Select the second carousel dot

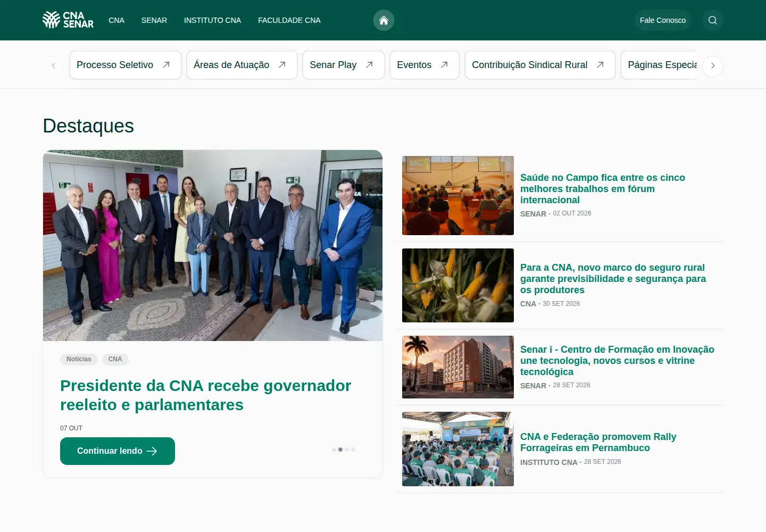coord(340,450)
